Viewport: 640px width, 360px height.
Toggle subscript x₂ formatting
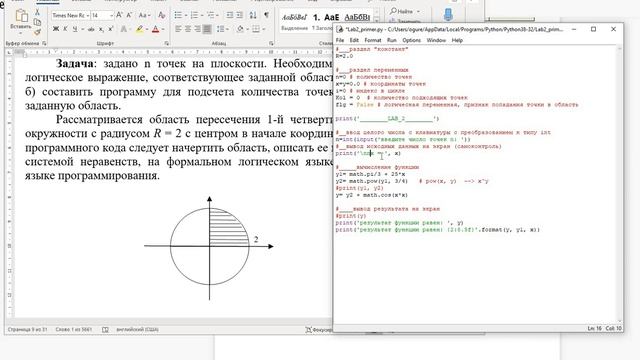[101, 29]
